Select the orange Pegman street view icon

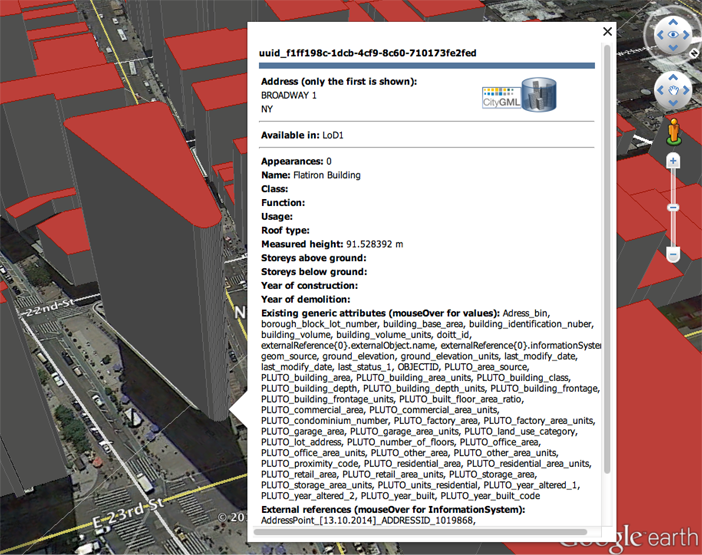click(x=673, y=132)
